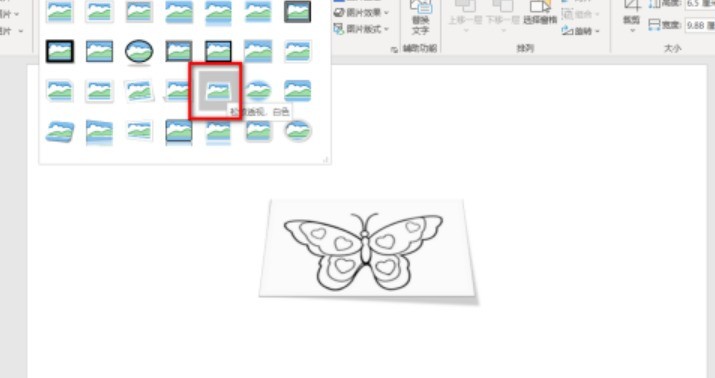Expand the 旋转 rotate dropdown

(x=581, y=31)
